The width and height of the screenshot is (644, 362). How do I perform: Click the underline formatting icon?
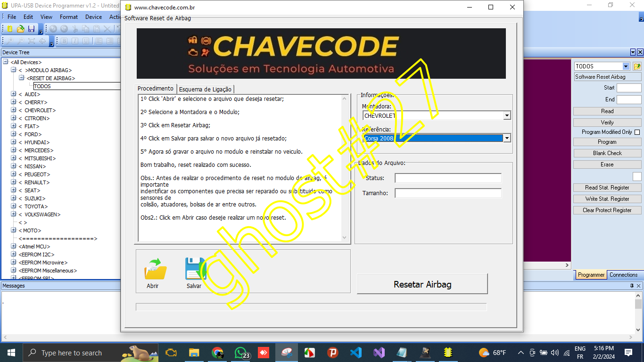pyautogui.click(x=86, y=41)
